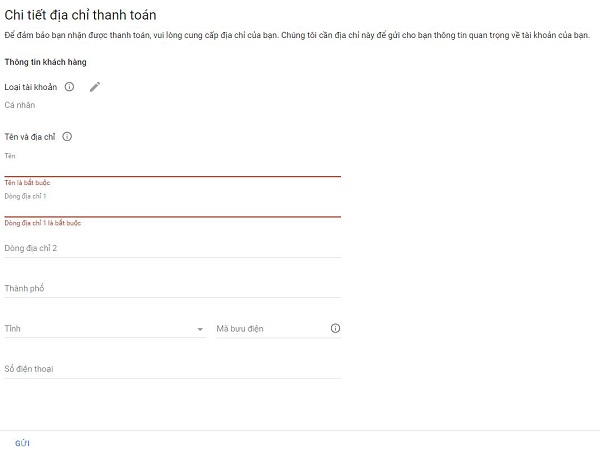Click the 'Loại tài khoản' label text
The height and width of the screenshot is (454, 600).
[x=31, y=87]
